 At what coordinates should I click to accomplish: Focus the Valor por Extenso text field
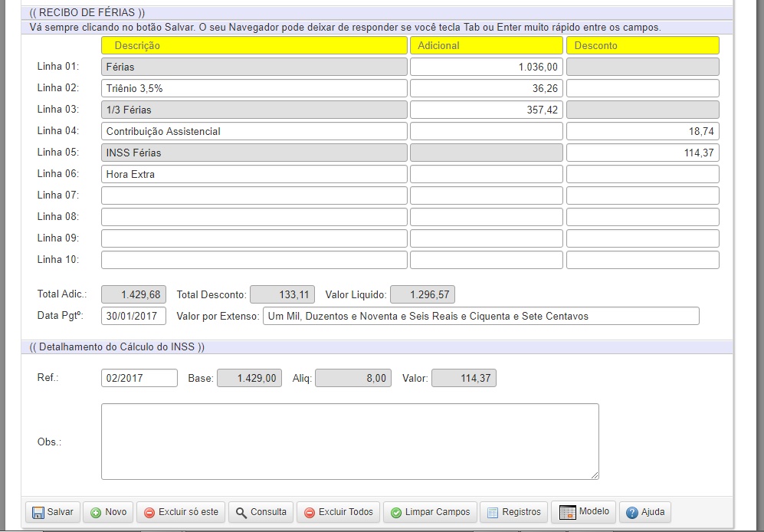tap(480, 316)
